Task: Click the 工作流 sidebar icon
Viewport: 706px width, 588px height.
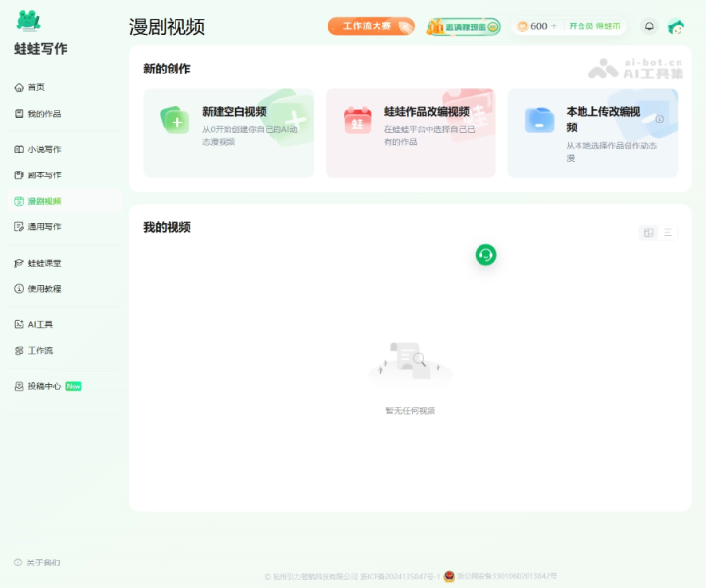Action: pyautogui.click(x=19, y=351)
